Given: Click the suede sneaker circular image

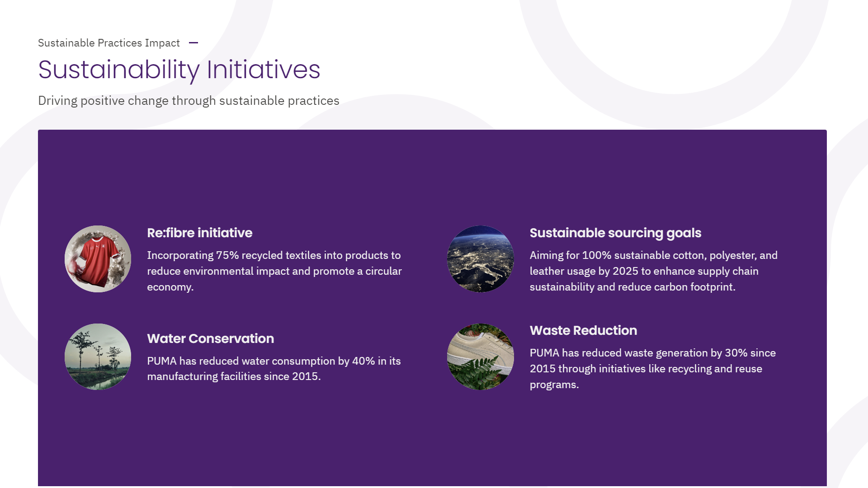Looking at the screenshot, I should [x=480, y=357].
